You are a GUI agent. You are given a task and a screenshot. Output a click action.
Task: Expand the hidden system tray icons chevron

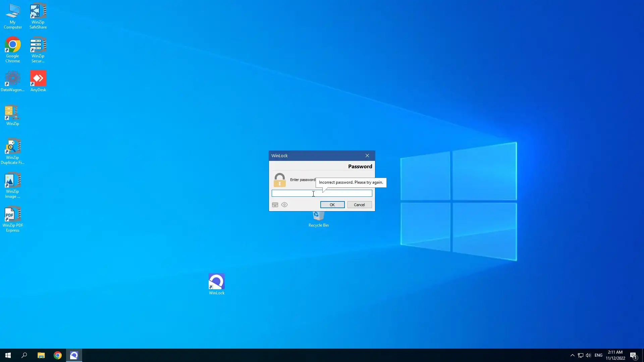click(573, 355)
